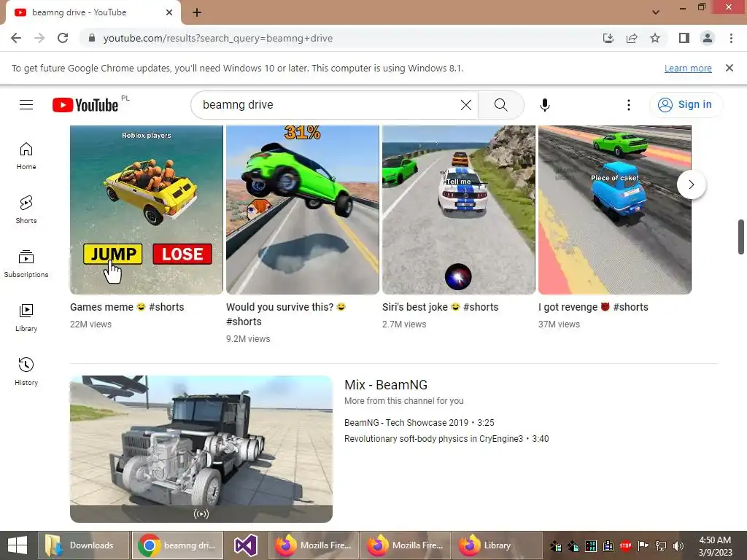
Task: Click the Sign in button
Action: tap(686, 105)
